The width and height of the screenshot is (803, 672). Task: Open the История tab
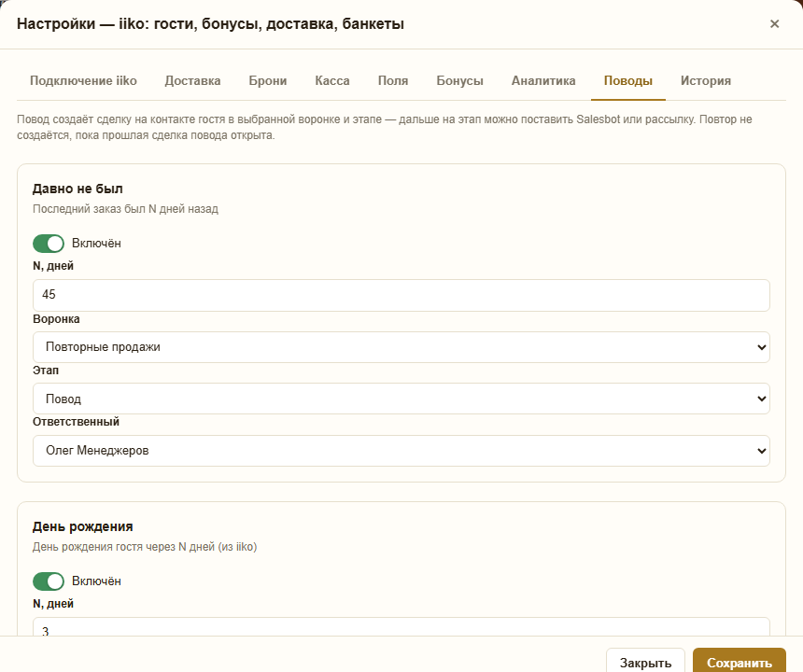[x=706, y=81]
